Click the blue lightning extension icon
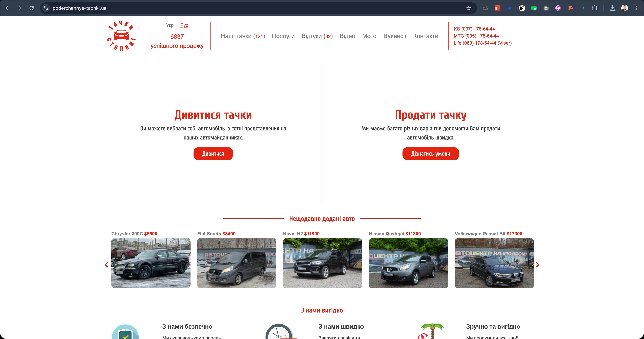Screen dimensions: 644x339 coord(510,8)
